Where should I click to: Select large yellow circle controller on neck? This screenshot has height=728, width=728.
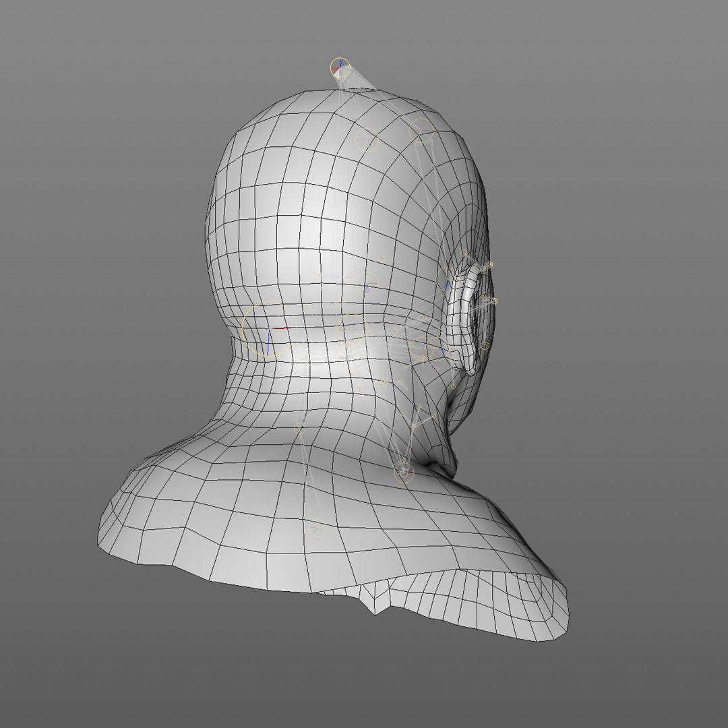(x=269, y=330)
